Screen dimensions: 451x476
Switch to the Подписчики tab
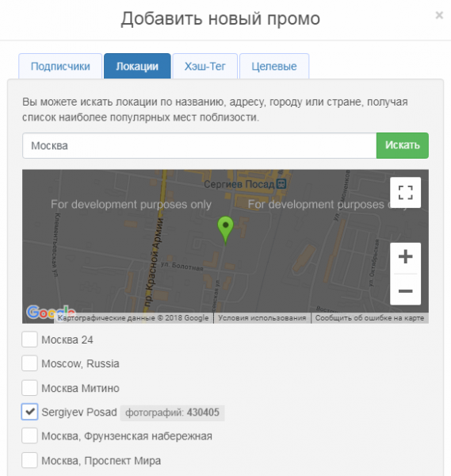click(x=60, y=66)
